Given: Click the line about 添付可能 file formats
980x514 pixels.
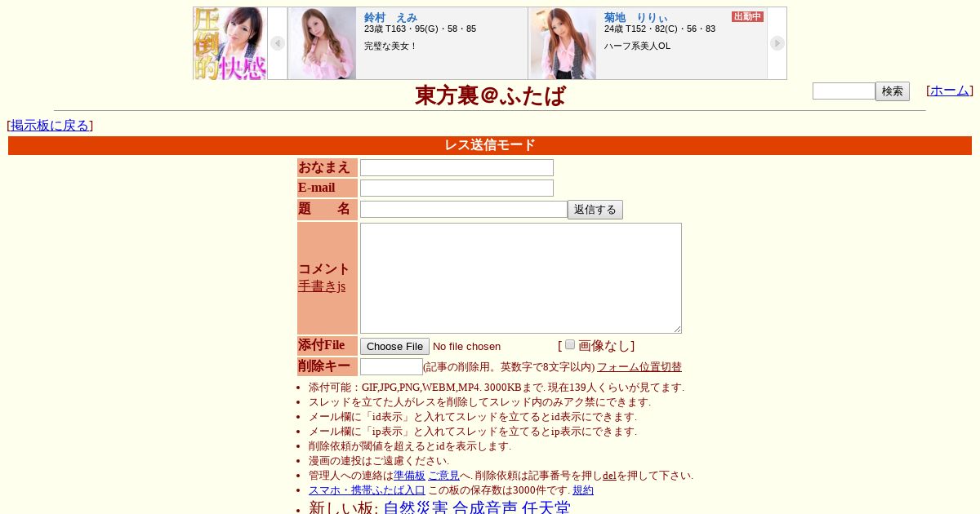Looking at the screenshot, I should tap(497, 388).
